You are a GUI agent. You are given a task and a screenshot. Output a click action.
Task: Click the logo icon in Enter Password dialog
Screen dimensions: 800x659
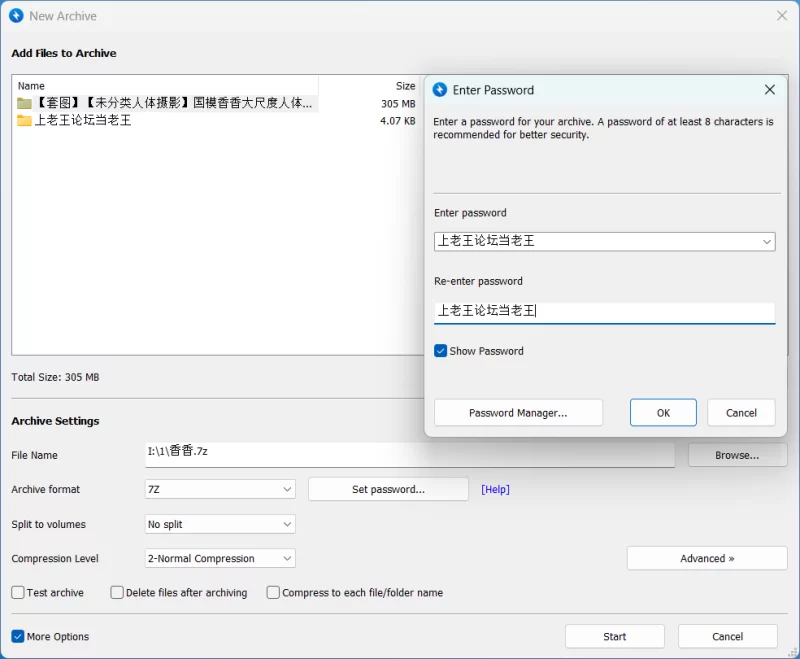point(440,90)
